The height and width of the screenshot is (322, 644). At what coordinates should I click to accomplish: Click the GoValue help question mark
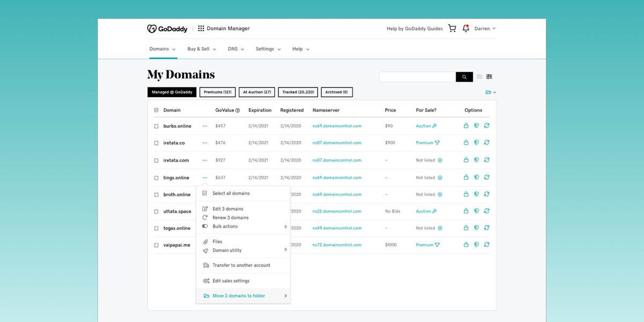point(238,111)
